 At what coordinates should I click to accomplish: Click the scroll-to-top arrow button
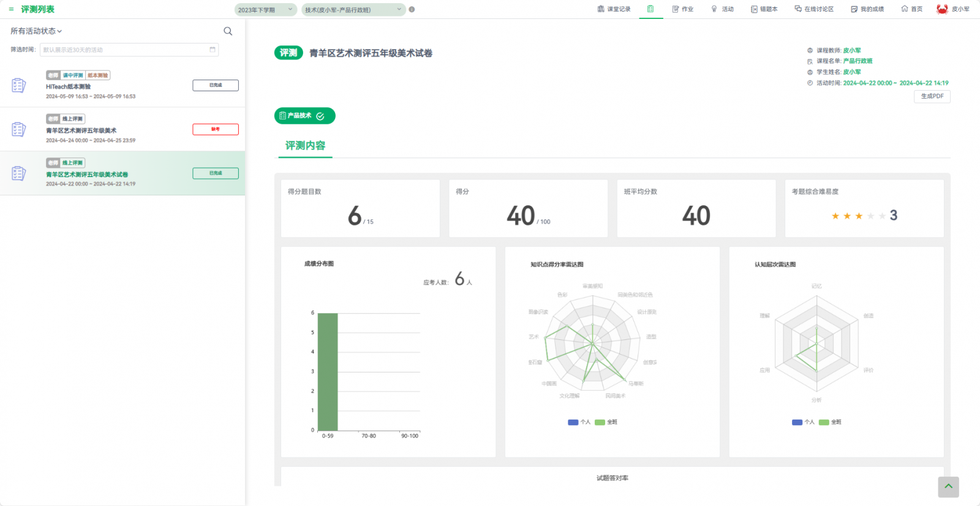948,487
